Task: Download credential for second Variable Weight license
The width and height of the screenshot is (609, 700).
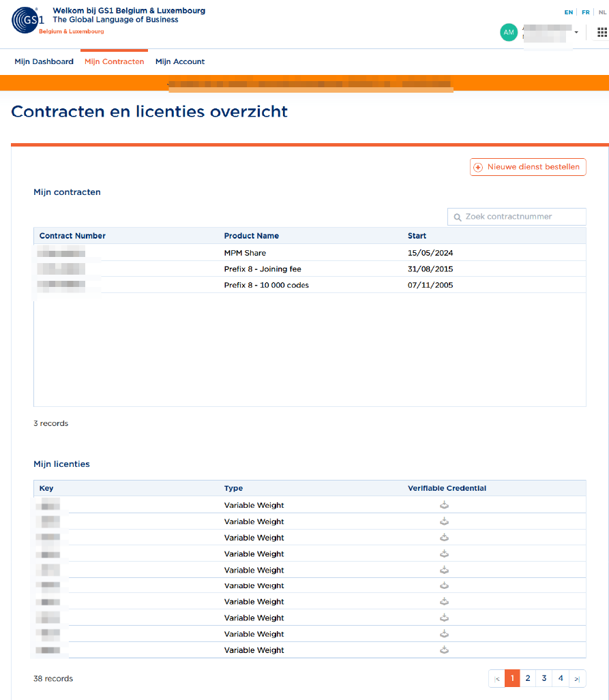Action: pyautogui.click(x=444, y=521)
